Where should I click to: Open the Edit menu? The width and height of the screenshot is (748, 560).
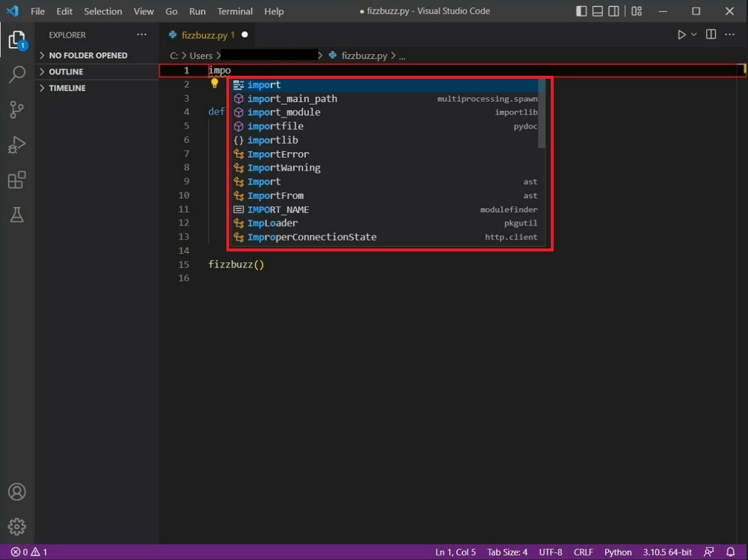64,11
